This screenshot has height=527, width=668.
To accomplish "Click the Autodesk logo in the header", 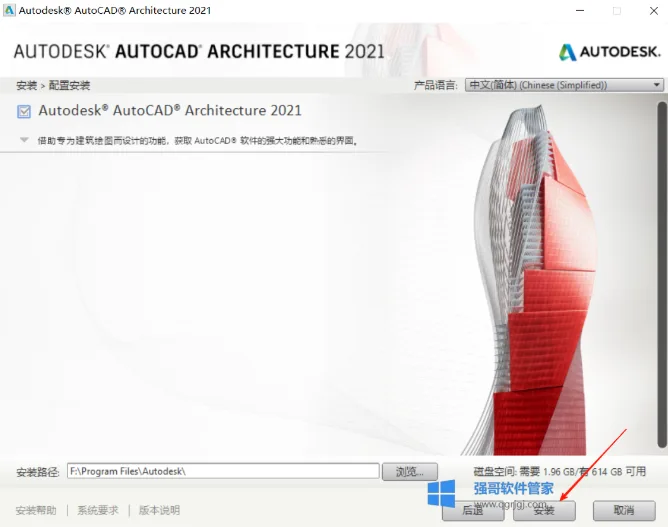I will 610,52.
